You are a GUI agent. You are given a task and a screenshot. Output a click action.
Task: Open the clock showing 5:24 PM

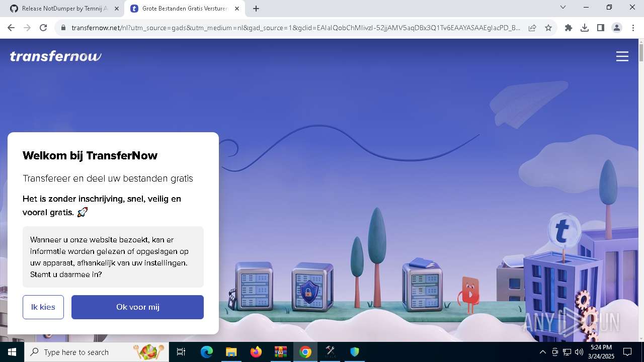[x=601, y=352]
